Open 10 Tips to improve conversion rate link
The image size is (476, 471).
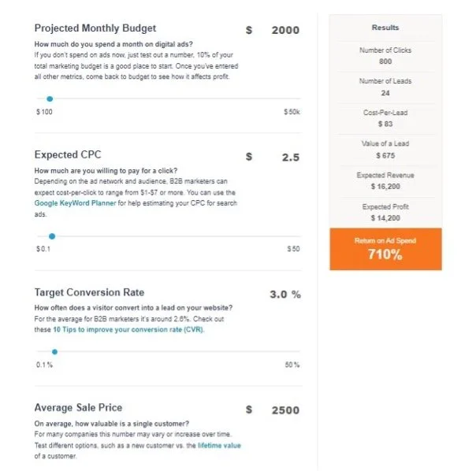click(128, 329)
